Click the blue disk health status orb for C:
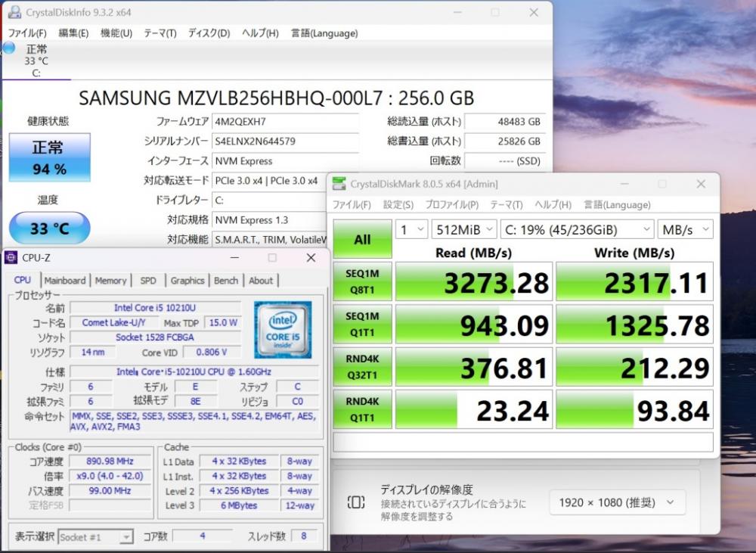The width and height of the screenshot is (756, 553). pos(9,48)
